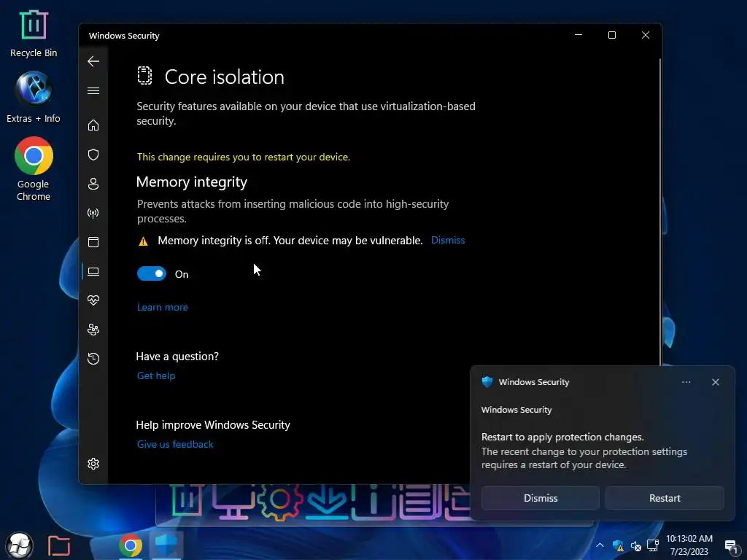Minimize the Windows Security window
747x560 pixels.
coord(578,35)
